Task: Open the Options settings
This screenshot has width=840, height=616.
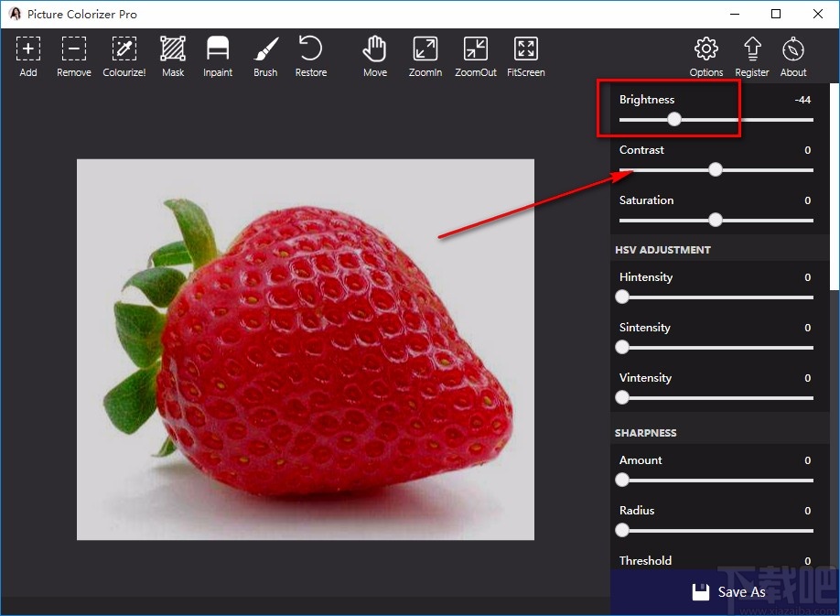Action: (706, 56)
